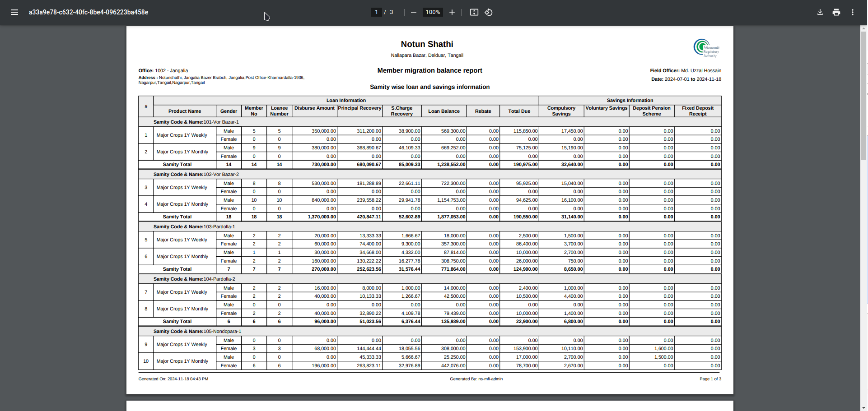Download the PDF file
Viewport: 868px width, 411px height.
click(820, 12)
